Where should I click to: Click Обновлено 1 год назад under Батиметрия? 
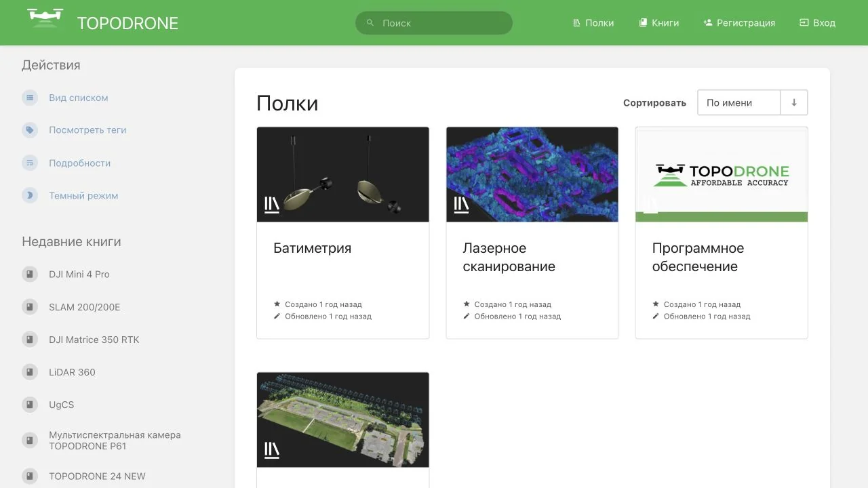pyautogui.click(x=328, y=316)
